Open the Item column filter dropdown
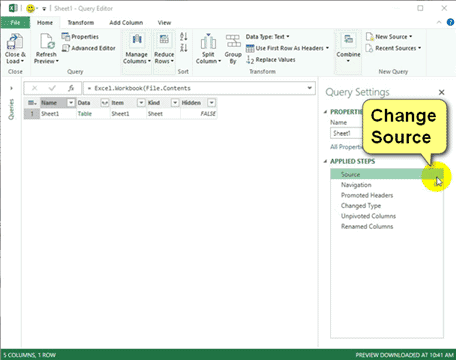This screenshot has height=360, width=456. 141,103
